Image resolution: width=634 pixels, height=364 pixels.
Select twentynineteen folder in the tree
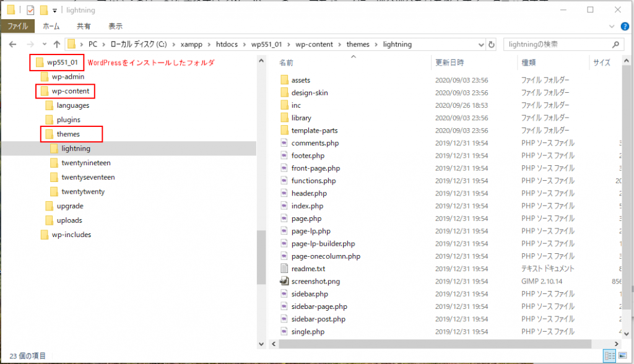(x=85, y=163)
